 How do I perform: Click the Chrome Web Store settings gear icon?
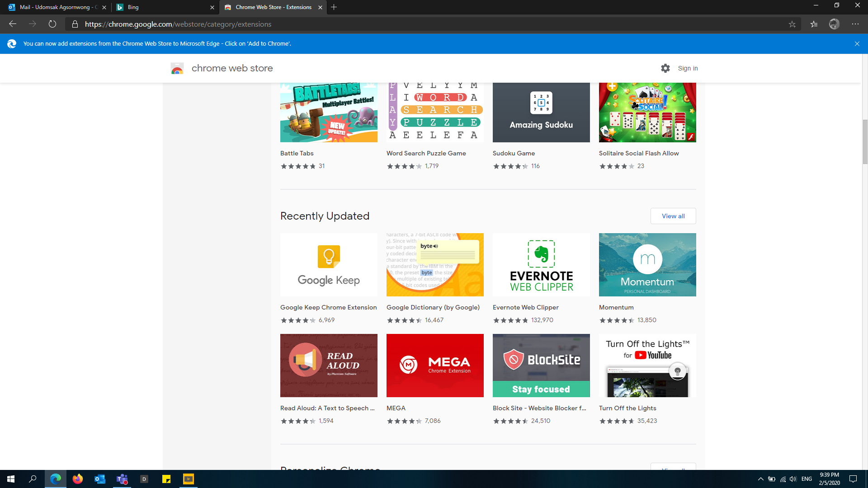665,67
